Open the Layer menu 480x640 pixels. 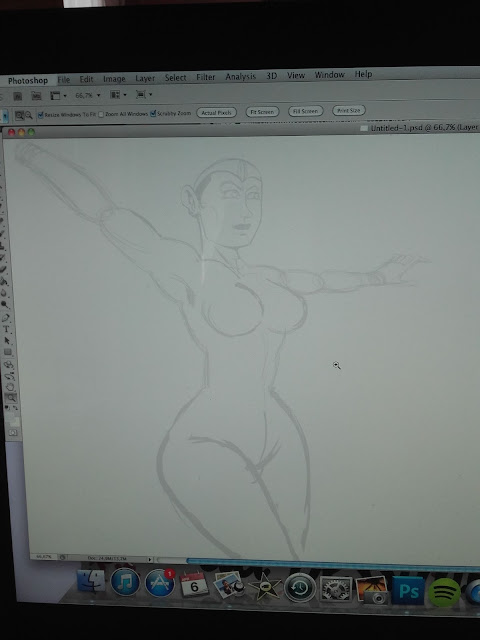tap(145, 78)
